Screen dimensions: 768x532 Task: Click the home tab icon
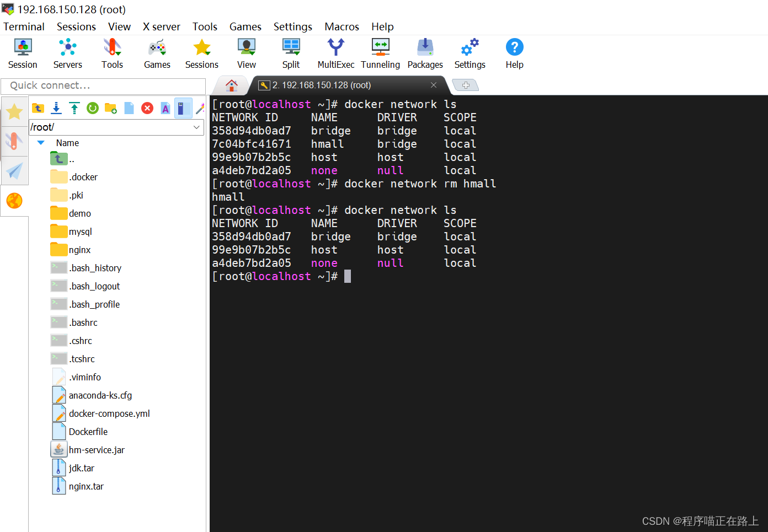tap(232, 85)
